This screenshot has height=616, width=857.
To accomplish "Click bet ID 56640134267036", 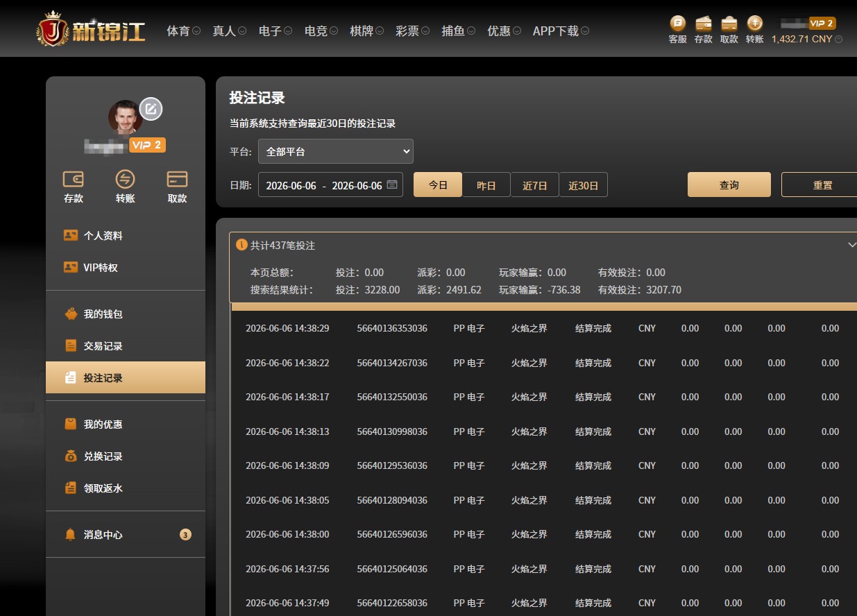I will click(392, 363).
